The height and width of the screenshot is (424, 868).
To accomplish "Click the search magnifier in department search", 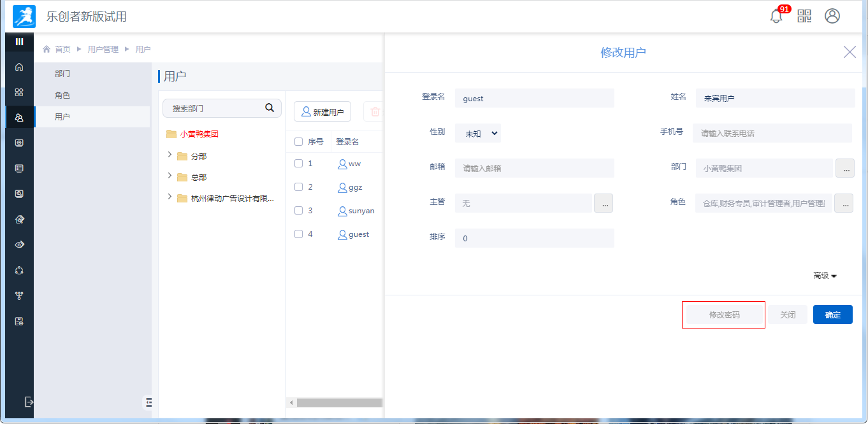I will 270,108.
